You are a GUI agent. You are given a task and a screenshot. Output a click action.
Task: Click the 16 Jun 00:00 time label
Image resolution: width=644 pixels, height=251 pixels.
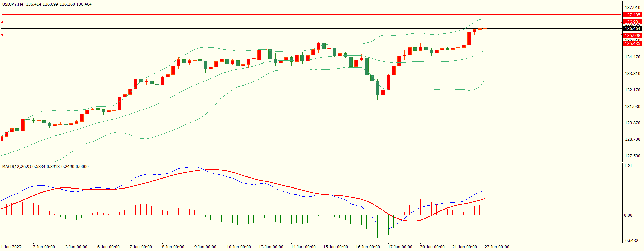click(x=368, y=247)
